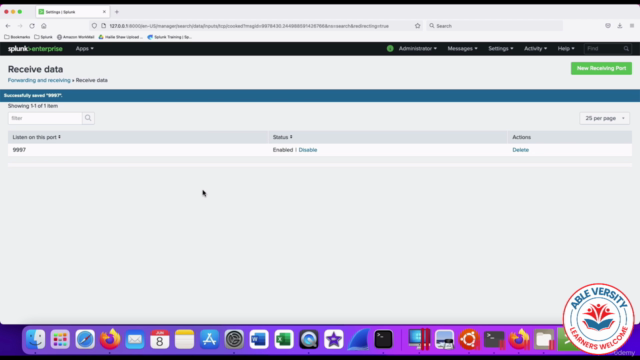
Task: Open the Settings dropdown menu
Action: point(501,49)
